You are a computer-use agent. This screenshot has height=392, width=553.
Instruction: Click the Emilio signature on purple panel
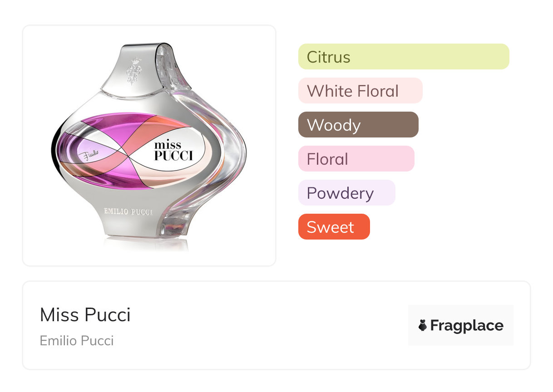90,156
